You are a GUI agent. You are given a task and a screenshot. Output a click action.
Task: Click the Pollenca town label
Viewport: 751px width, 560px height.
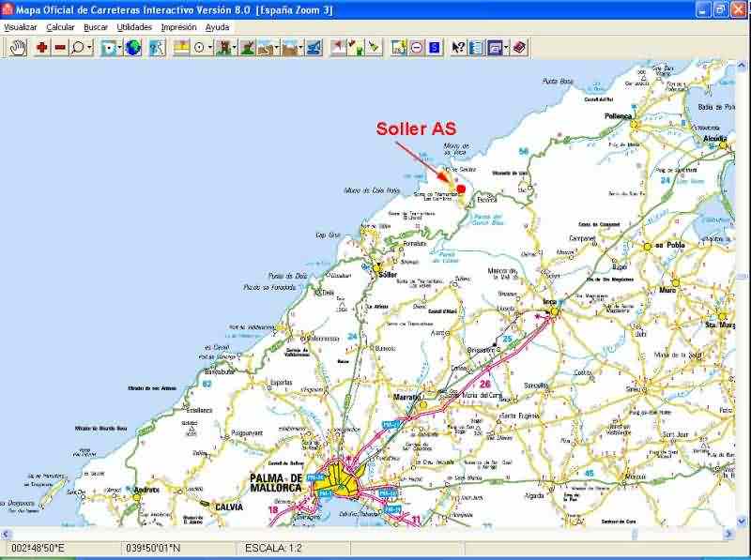click(618, 115)
